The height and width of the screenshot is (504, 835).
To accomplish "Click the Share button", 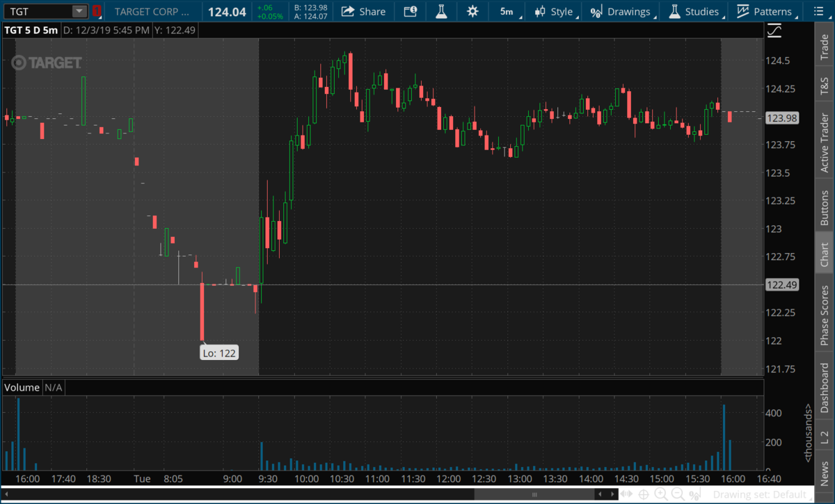I will point(364,11).
